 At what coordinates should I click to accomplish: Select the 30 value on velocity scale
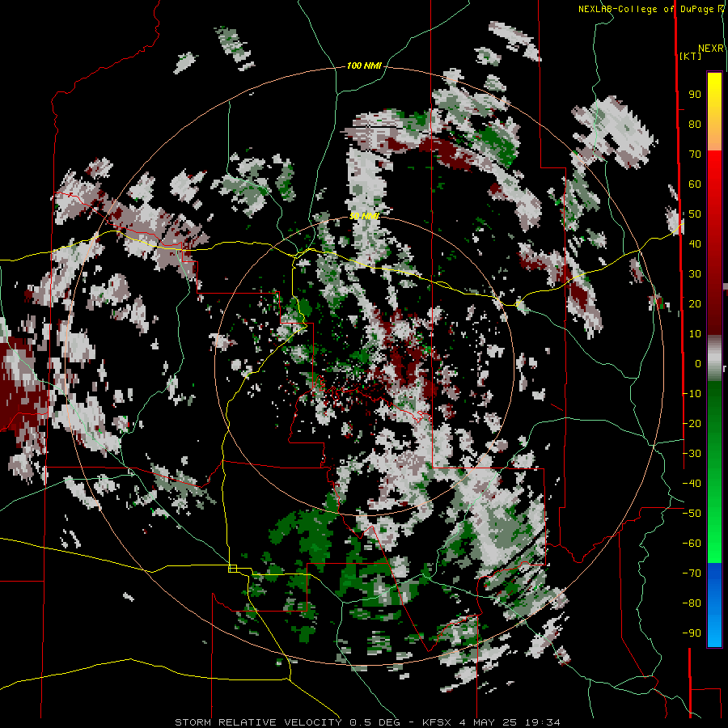pyautogui.click(x=695, y=274)
